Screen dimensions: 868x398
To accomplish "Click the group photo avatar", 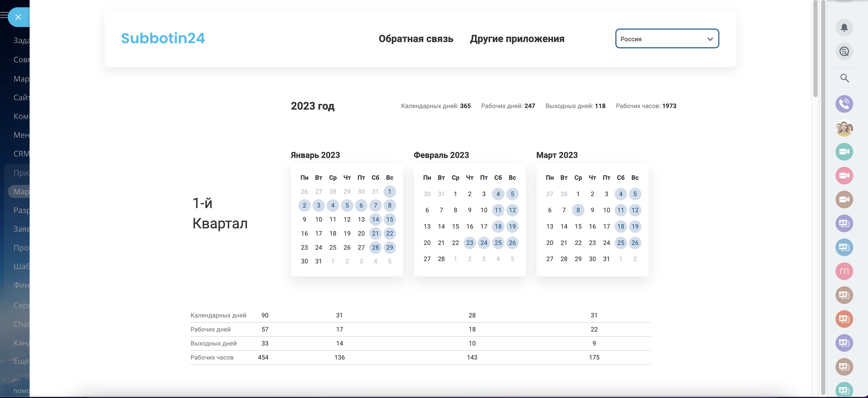I will click(x=844, y=128).
